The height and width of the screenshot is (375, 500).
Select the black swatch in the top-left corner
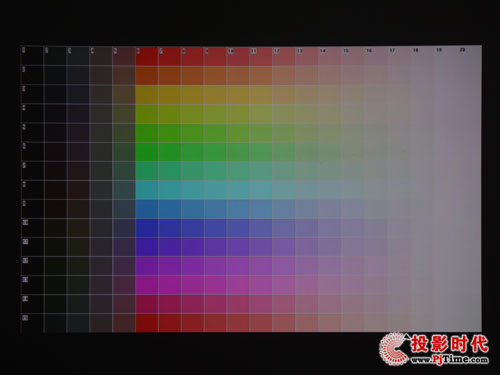tap(32, 56)
